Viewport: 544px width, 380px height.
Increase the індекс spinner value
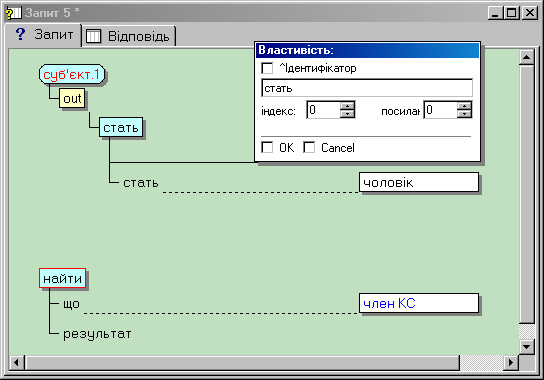pyautogui.click(x=347, y=106)
